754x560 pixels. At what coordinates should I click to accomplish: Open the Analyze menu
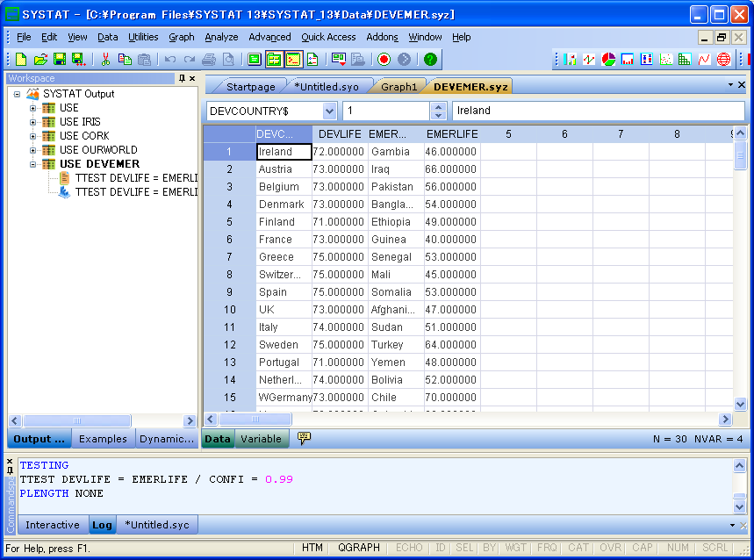221,37
